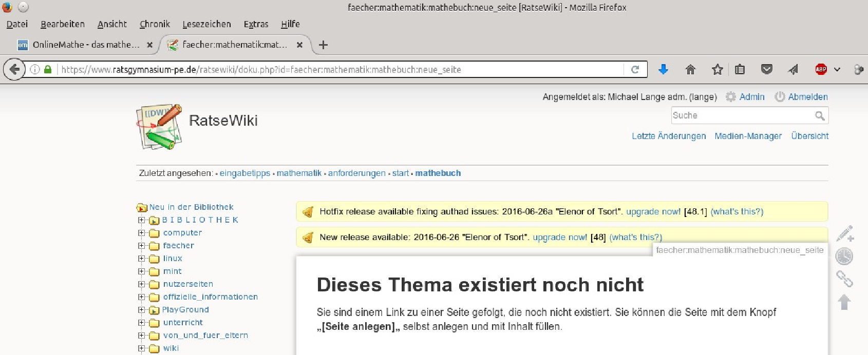Open the Lesezeichen menu
868x355 pixels.
[x=206, y=24]
